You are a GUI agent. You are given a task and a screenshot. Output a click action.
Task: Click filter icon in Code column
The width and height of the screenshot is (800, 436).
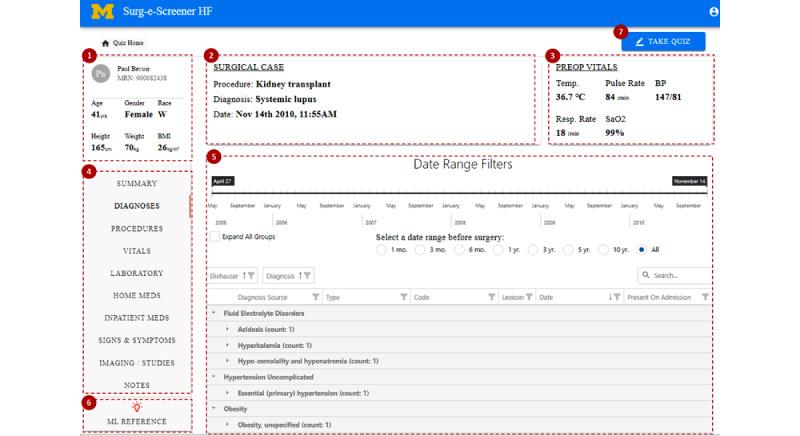click(492, 297)
